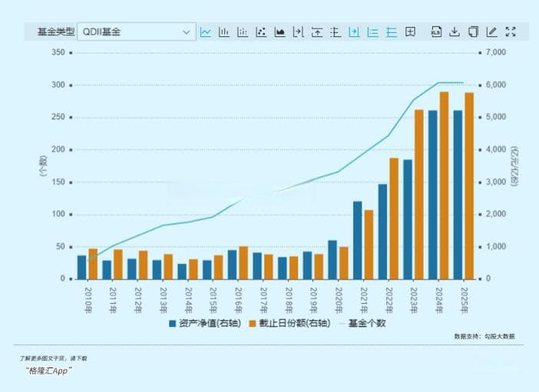
Task: Click the (个数) left axis title
Action: tap(43, 166)
